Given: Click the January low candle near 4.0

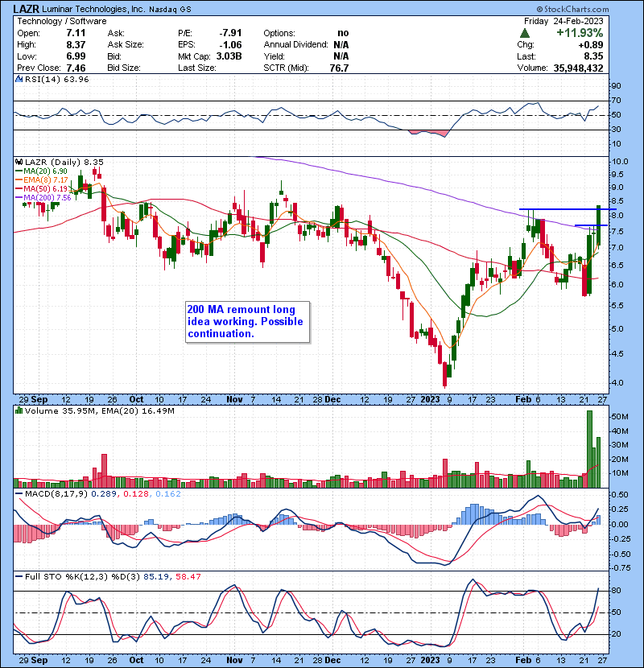Looking at the screenshot, I should (445, 374).
